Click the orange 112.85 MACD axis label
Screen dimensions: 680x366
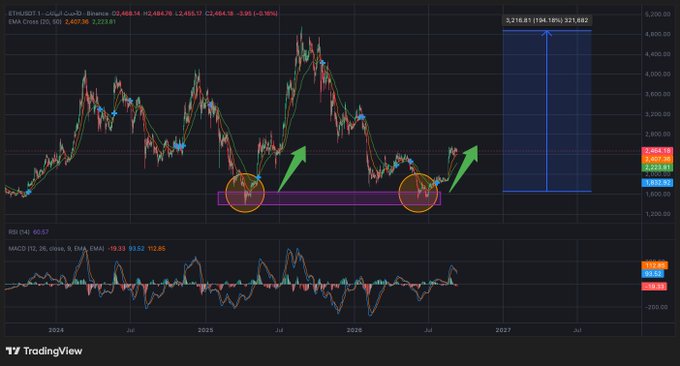[x=654, y=265]
